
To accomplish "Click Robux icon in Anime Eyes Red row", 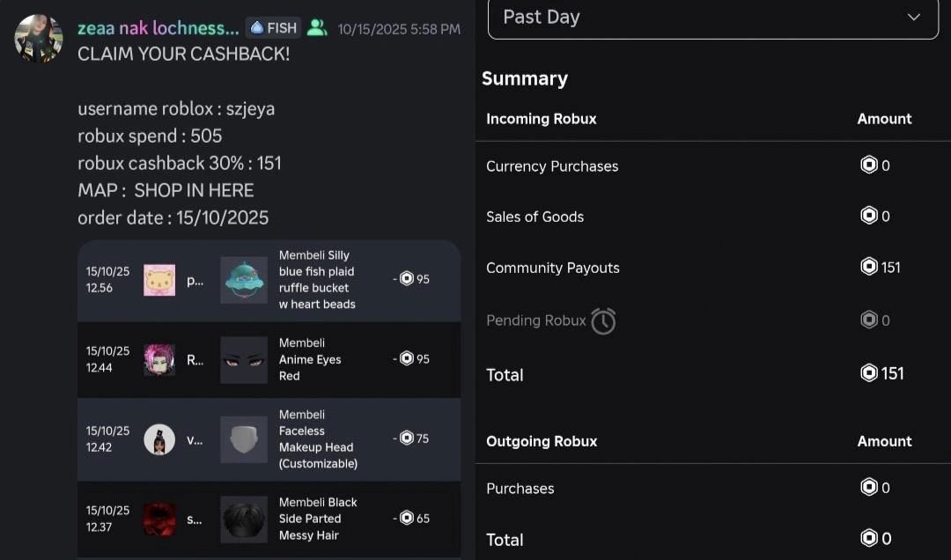I will tap(407, 358).
